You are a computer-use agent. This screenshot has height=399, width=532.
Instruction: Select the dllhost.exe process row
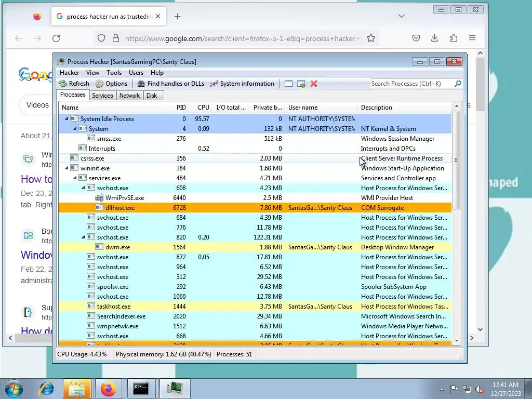(255, 208)
